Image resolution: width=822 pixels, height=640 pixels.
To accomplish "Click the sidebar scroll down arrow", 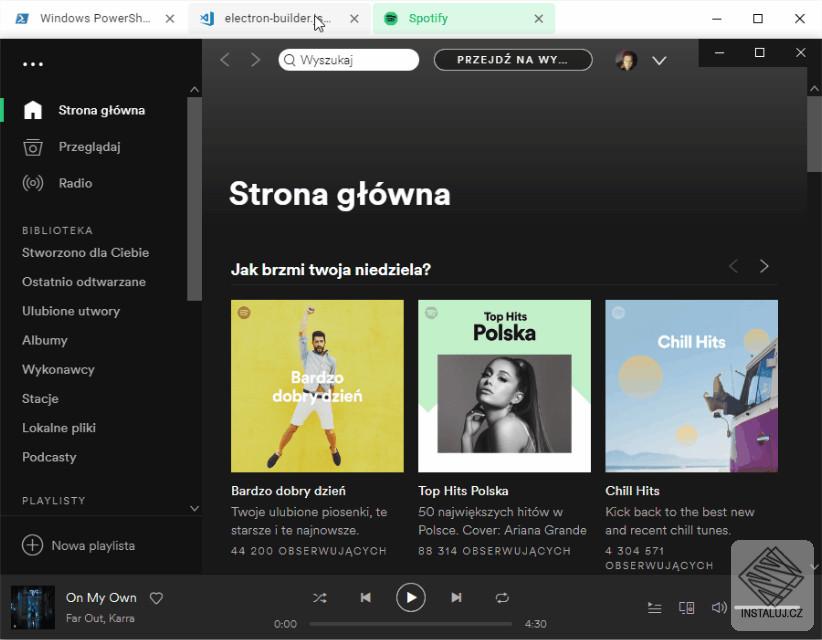I will pos(194,508).
